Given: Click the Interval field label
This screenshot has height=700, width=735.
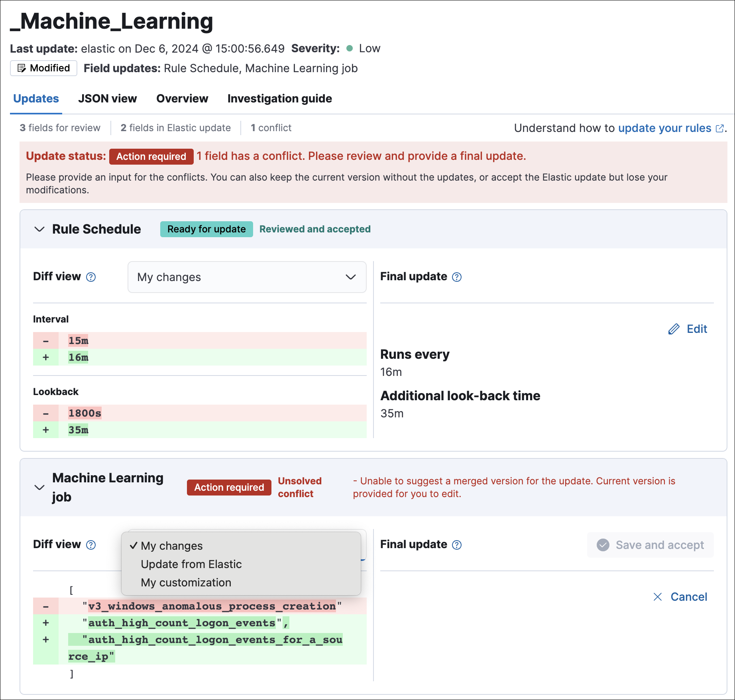Looking at the screenshot, I should 51,319.
